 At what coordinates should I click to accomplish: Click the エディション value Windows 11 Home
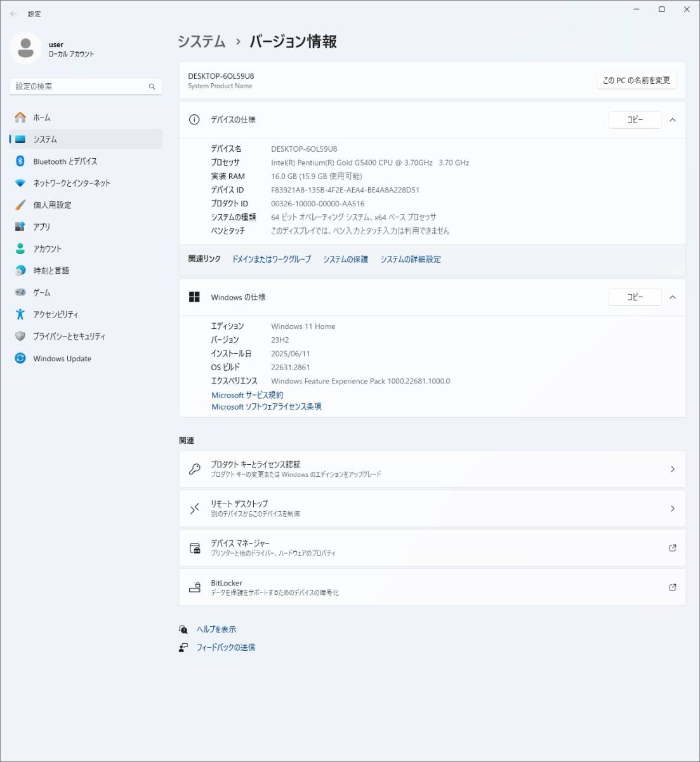303,326
